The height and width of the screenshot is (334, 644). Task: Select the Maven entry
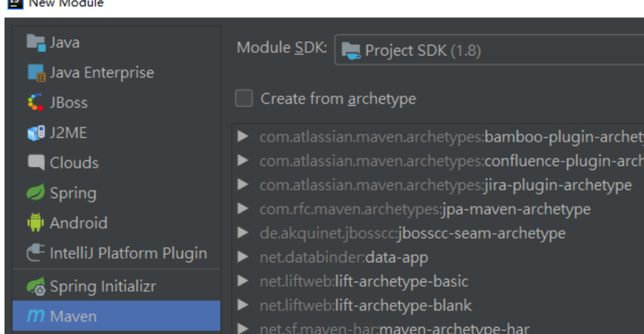116,316
